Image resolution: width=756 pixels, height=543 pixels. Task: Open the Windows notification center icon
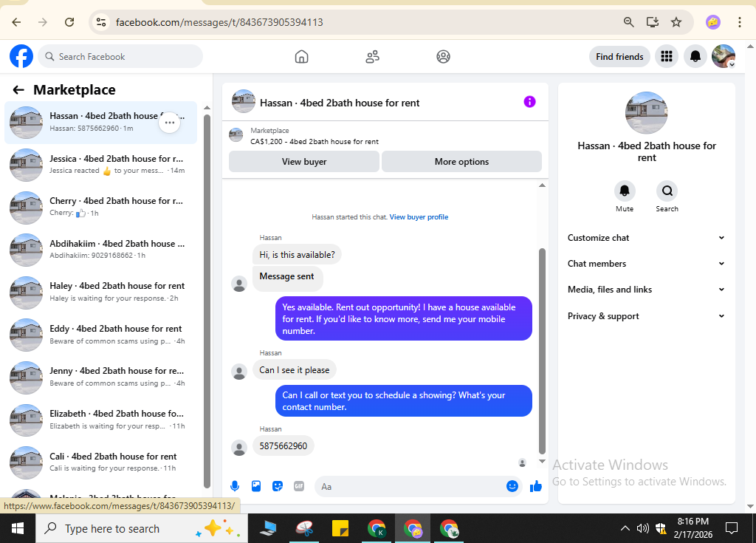(732, 528)
